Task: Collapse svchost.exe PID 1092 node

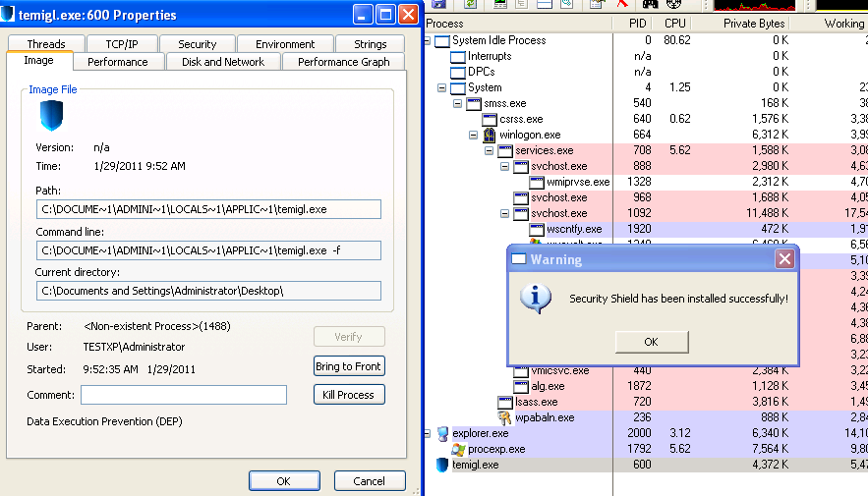Action: (x=504, y=213)
